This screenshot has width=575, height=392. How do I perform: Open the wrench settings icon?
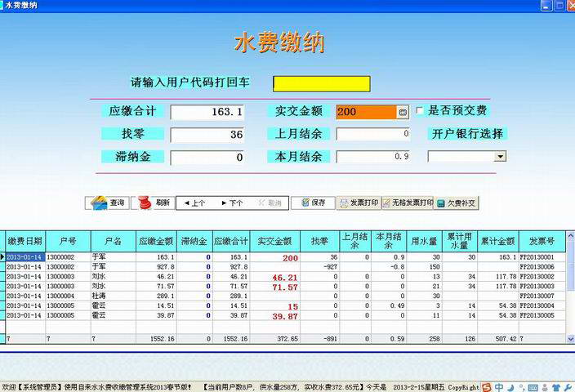tap(568, 387)
